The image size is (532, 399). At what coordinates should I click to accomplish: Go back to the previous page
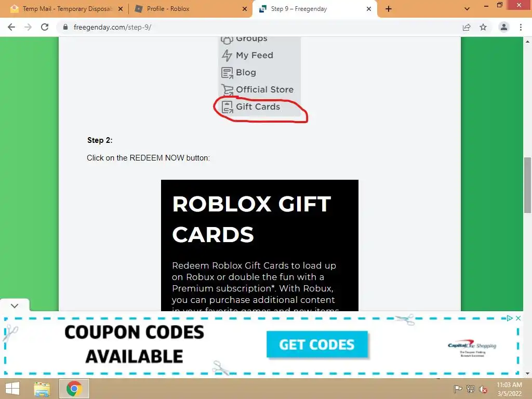[11, 27]
